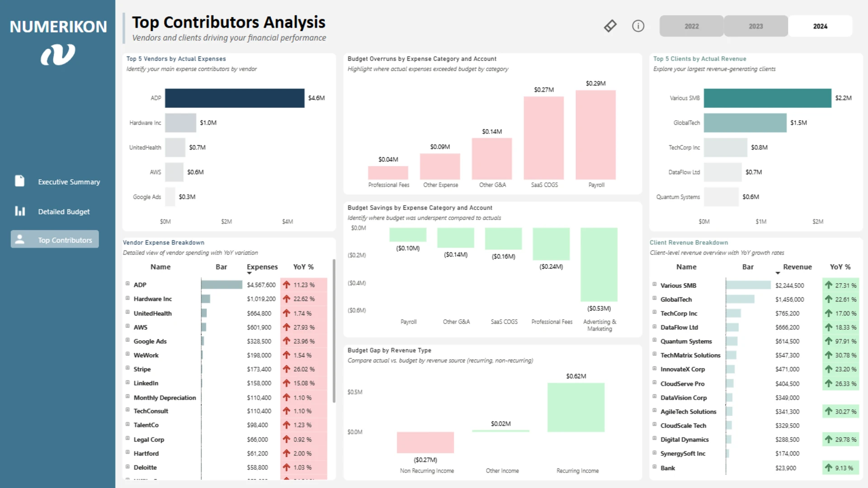Click the Top Contributors person icon
868x488 pixels.
pyautogui.click(x=19, y=239)
